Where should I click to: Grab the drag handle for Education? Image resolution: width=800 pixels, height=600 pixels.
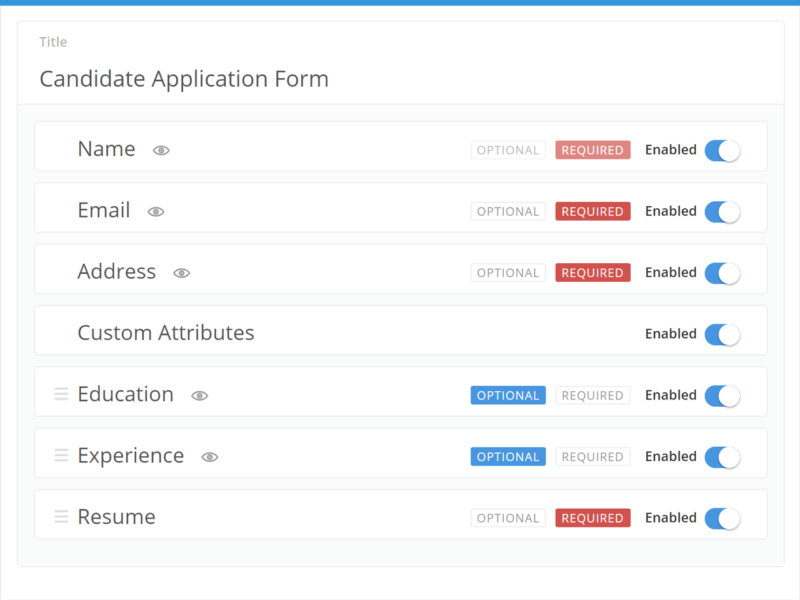pyautogui.click(x=61, y=393)
